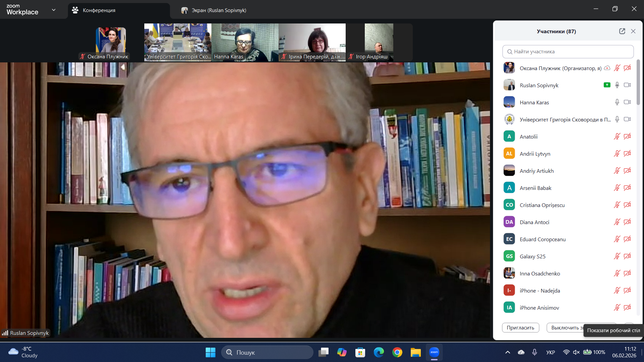The image size is (644, 362).
Task: Click camera-off icon for Diana Antoci
Action: (x=627, y=222)
